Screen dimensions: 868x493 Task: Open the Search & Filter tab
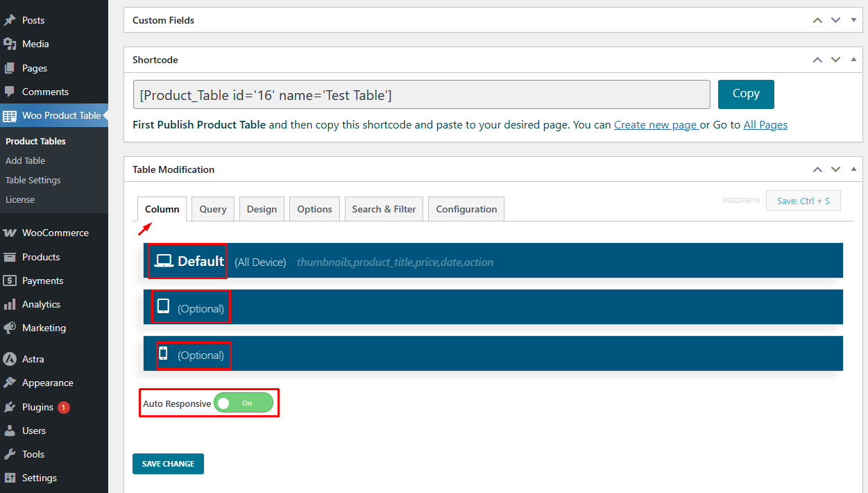click(x=384, y=209)
